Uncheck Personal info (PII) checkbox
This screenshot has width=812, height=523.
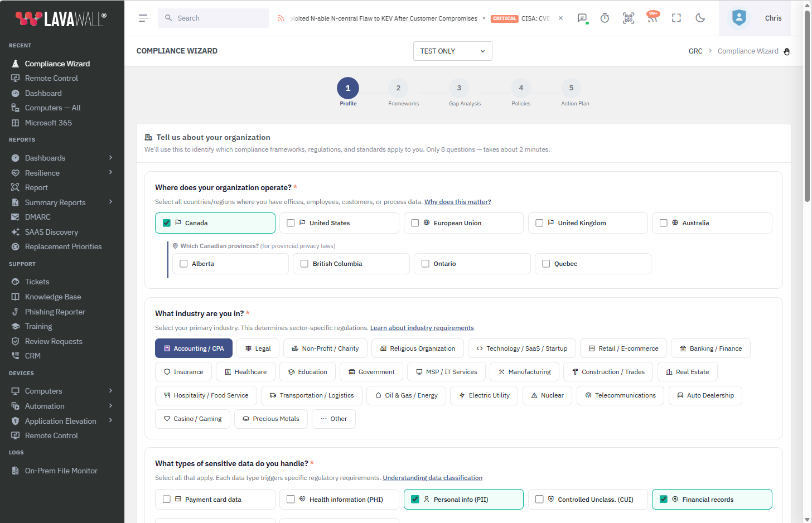coord(415,500)
